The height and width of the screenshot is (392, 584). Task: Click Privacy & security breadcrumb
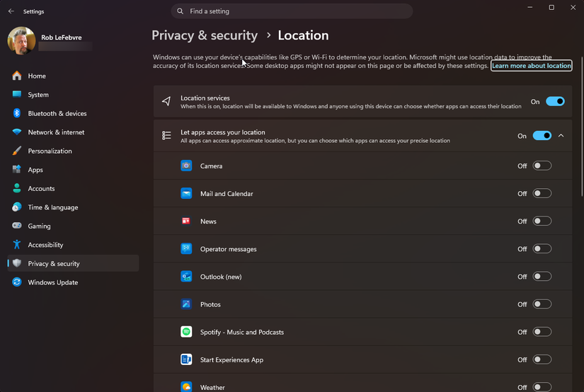pos(205,35)
